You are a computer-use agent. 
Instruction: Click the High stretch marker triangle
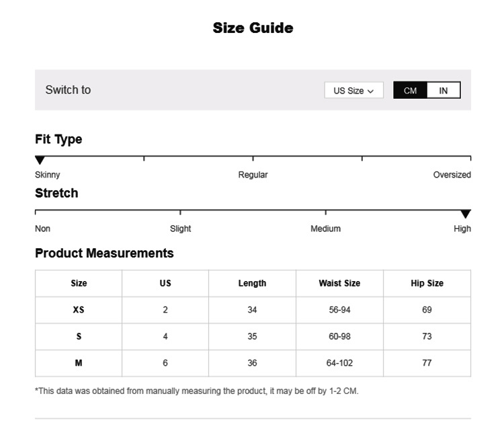coord(465,214)
